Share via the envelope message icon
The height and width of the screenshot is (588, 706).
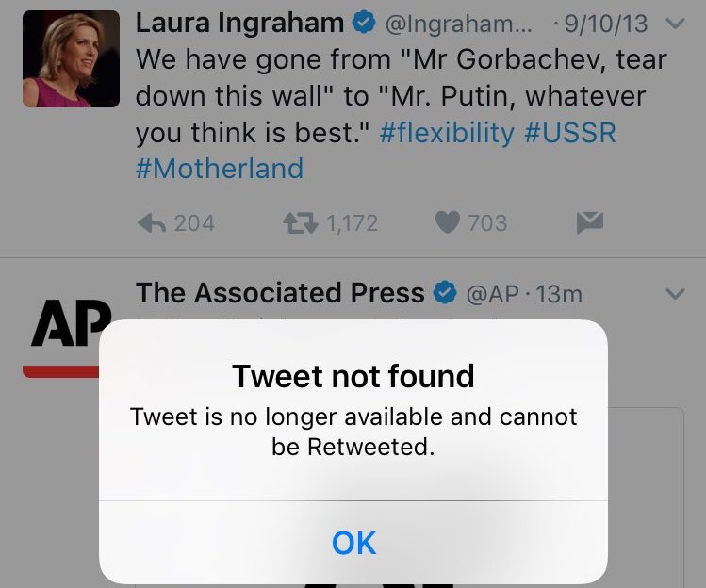[590, 222]
